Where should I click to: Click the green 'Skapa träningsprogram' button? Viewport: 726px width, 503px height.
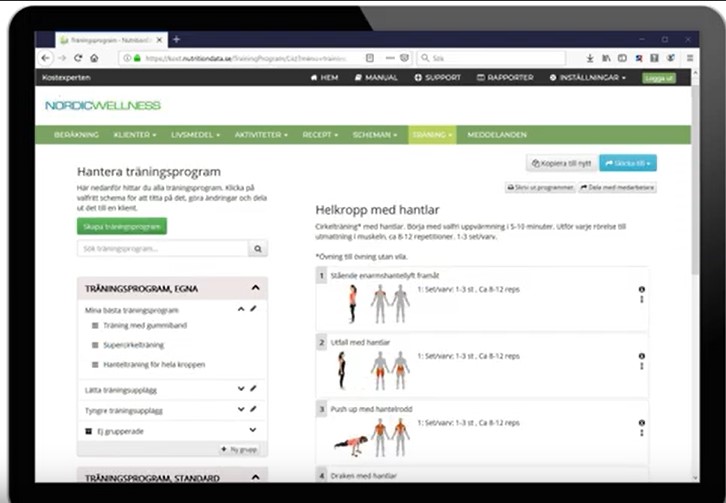121,226
